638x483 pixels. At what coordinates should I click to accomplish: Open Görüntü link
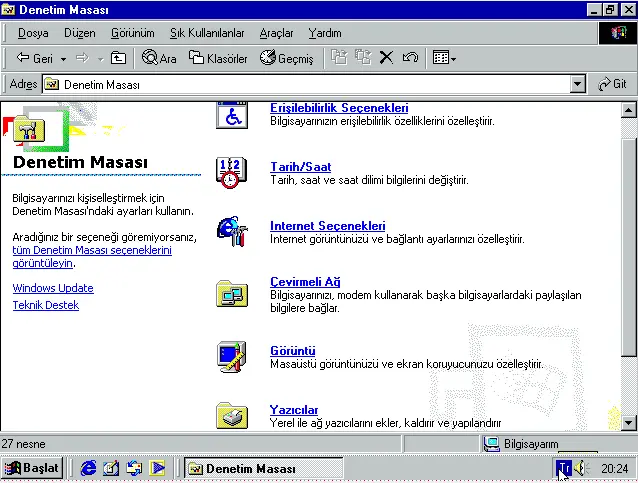[x=293, y=351]
